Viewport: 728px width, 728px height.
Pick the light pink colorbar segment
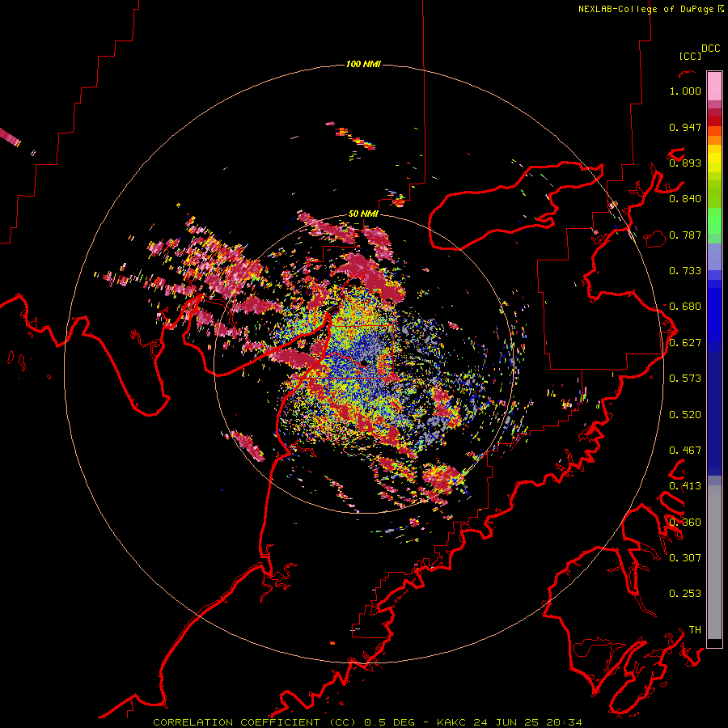714,86
